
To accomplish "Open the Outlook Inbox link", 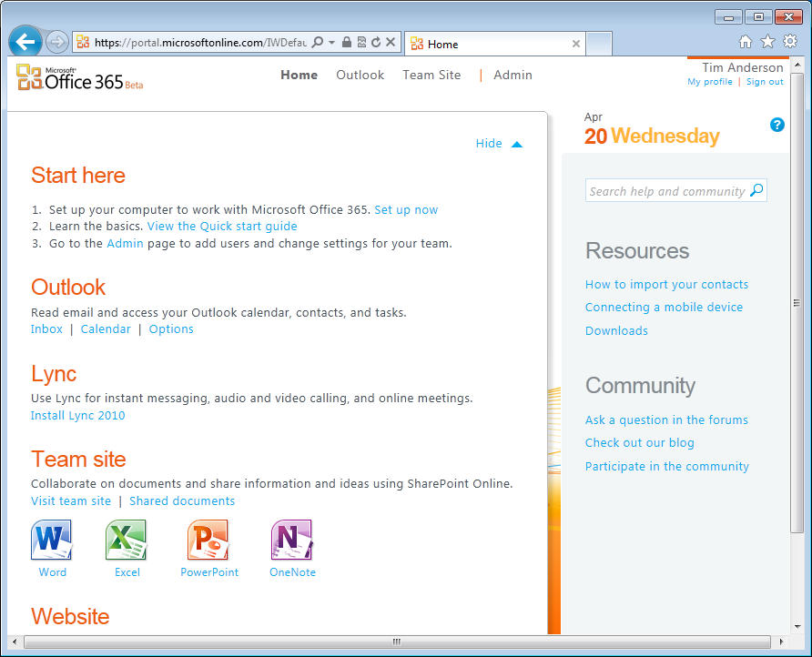I will point(46,329).
